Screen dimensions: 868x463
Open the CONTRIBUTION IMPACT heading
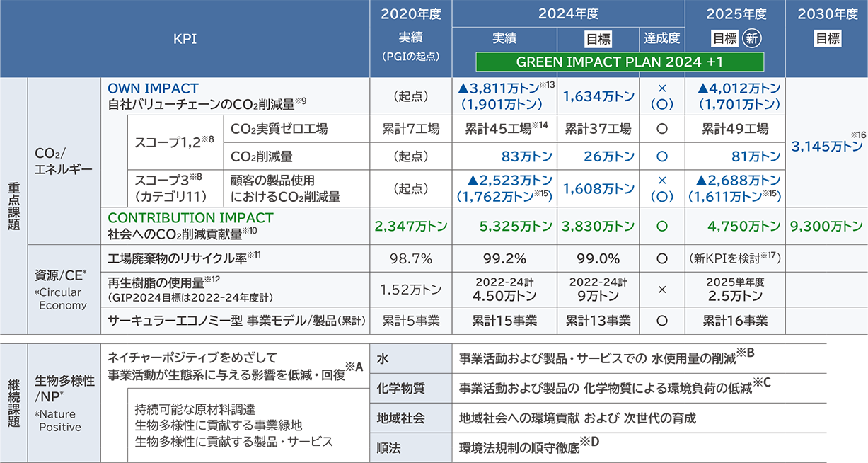[190, 218]
